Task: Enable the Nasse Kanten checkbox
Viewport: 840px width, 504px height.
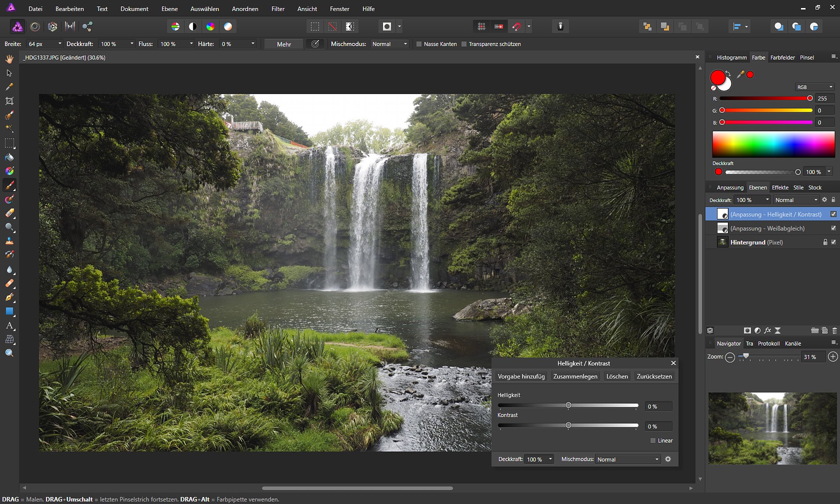Action: 419,44
